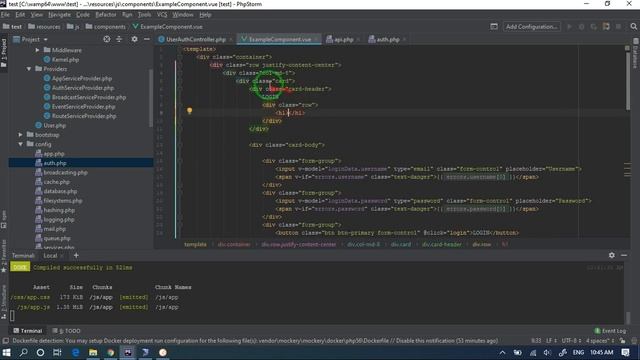Switch to api.php editor tab
Image resolution: width=640 pixels, height=360 pixels.
[x=344, y=40]
